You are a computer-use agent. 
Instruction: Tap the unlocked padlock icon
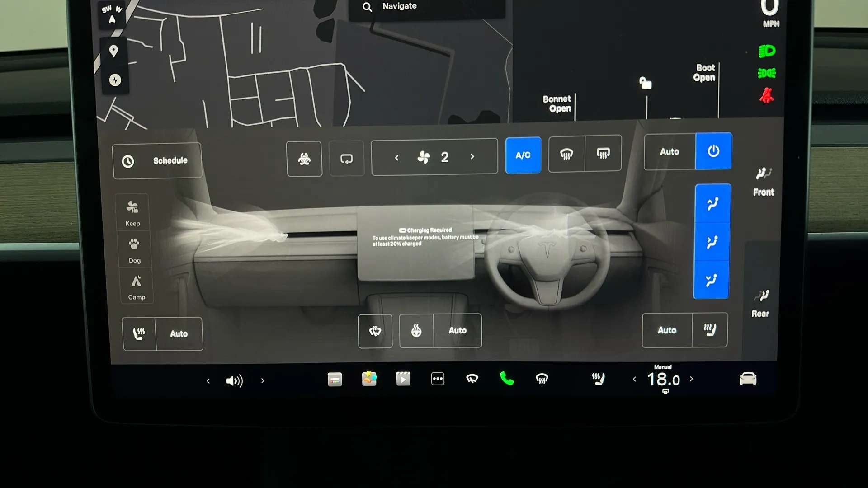click(x=645, y=83)
